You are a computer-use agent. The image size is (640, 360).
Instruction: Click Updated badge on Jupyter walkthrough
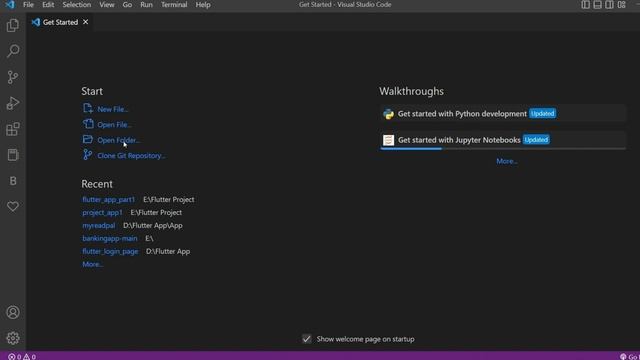click(x=536, y=140)
